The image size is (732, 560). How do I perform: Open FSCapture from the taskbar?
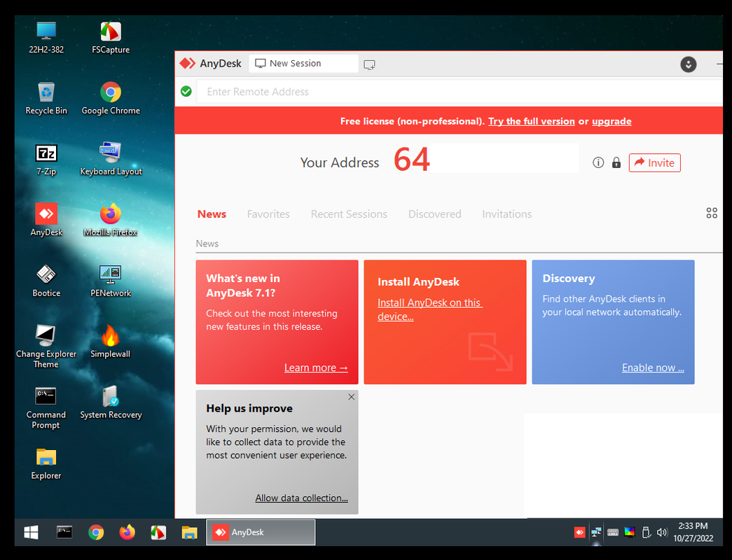[158, 532]
